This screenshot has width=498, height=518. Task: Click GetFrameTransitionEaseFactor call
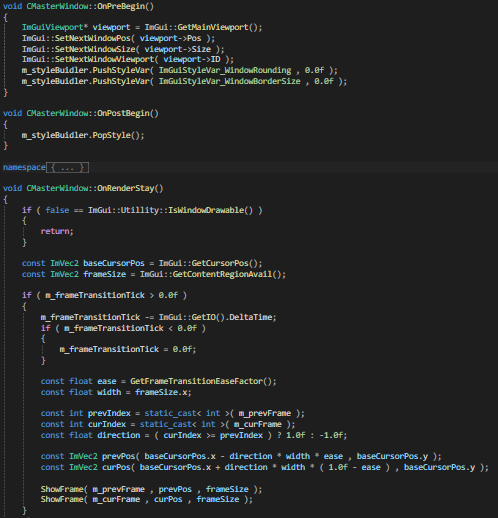[196, 381]
